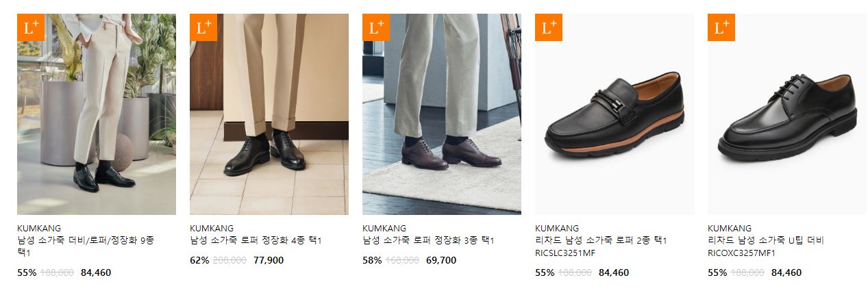Click the 77,900 price
The width and height of the screenshot is (868, 306).
pyautogui.click(x=269, y=260)
